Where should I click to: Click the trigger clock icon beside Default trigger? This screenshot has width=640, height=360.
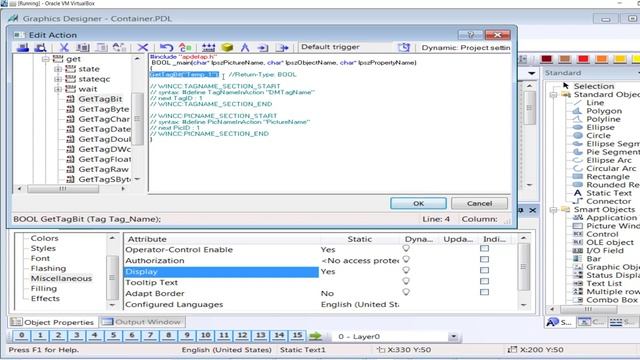[x=404, y=47]
